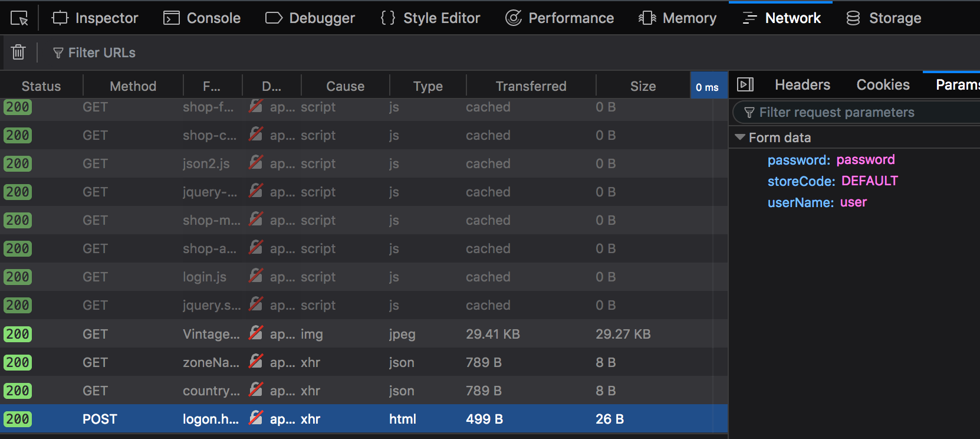980x439 pixels.
Task: Select the password form data entry
Action: pos(831,160)
